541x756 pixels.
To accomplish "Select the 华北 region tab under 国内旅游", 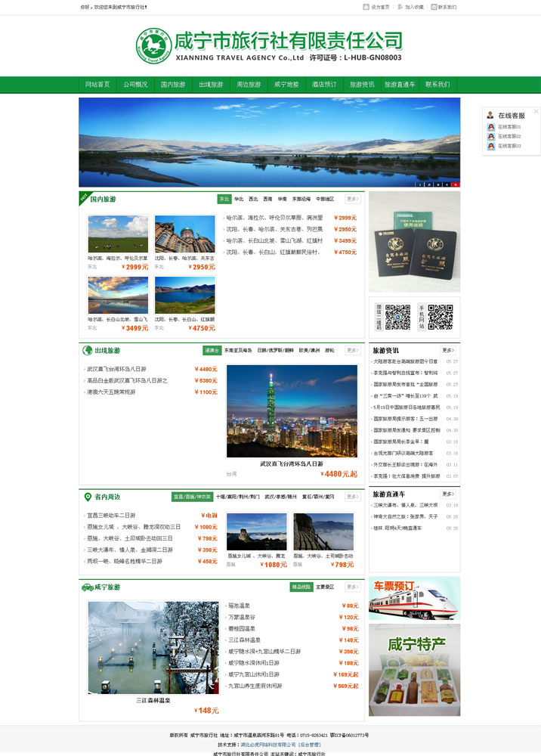I will (239, 199).
